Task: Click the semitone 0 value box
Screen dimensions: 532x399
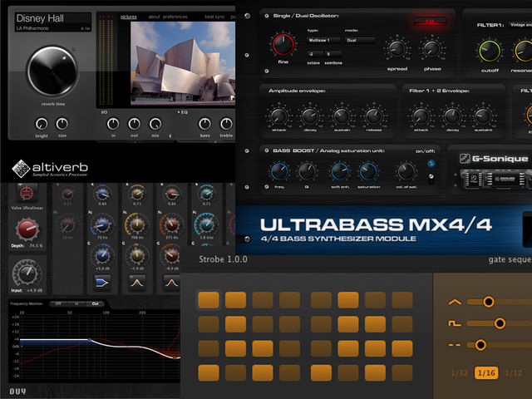Action: pos(333,54)
